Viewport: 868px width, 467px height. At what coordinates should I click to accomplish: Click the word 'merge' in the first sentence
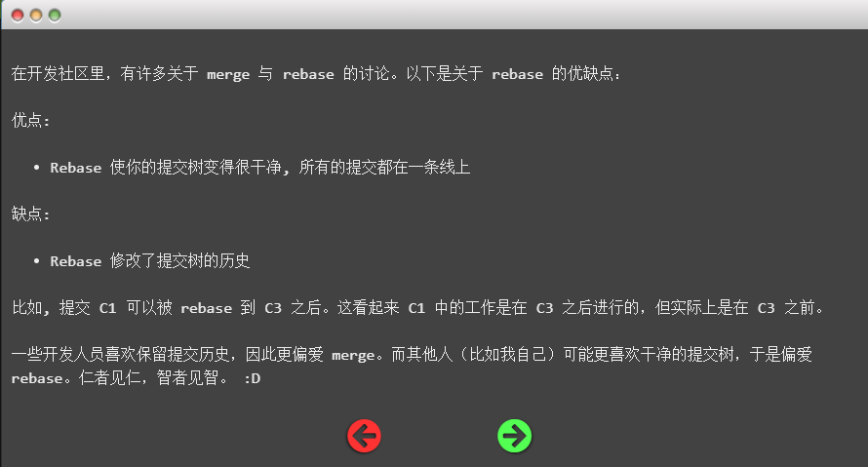[x=228, y=74]
